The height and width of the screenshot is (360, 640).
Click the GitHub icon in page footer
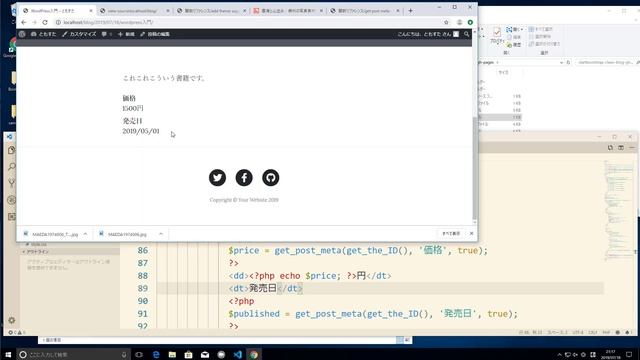271,178
